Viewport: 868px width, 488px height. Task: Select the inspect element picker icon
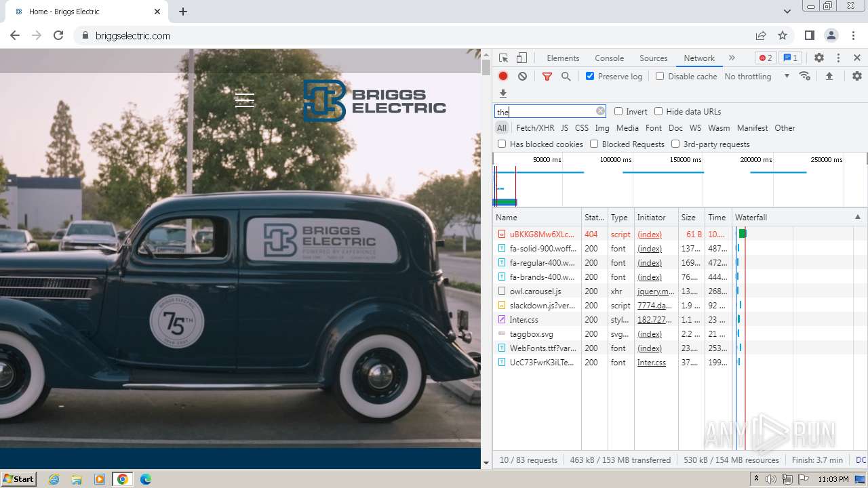[x=503, y=58]
